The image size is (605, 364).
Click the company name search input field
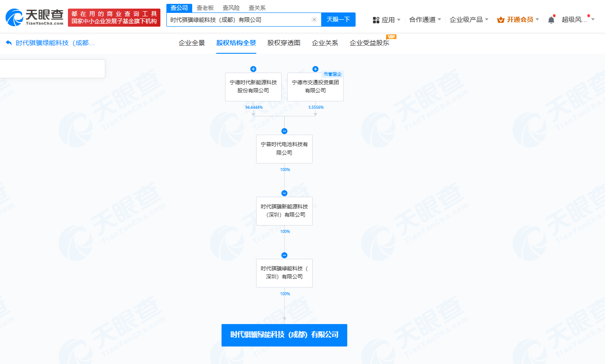(239, 20)
